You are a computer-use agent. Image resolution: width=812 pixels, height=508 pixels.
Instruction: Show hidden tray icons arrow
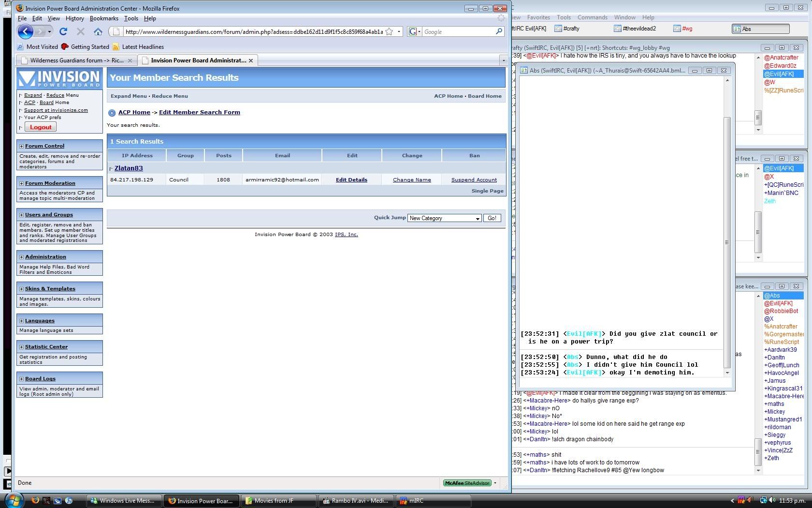point(732,500)
